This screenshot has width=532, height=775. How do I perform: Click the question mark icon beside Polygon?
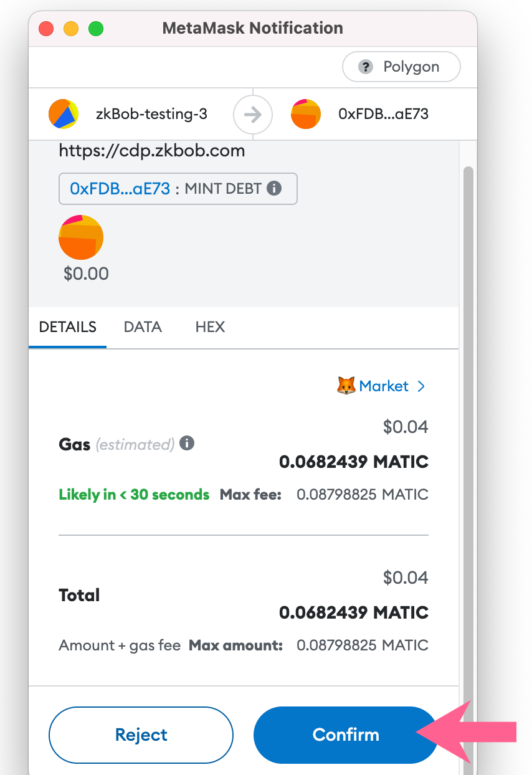click(x=366, y=67)
